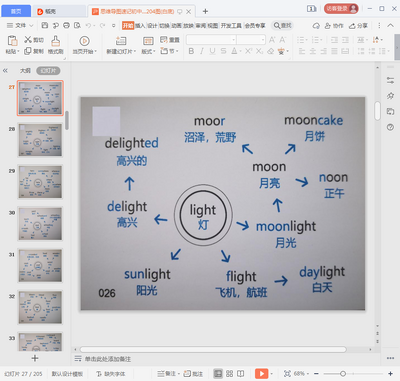Click the Cut (剪切) scissors icon
The height and width of the screenshot is (381, 400).
tap(28, 40)
